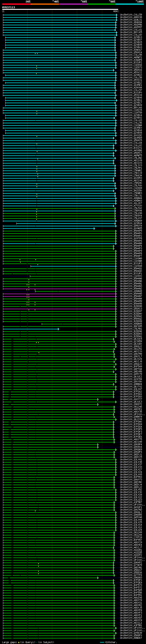Select label UniRef100_Q09TP8
This screenshot has width=146, height=644.
(131, 239)
